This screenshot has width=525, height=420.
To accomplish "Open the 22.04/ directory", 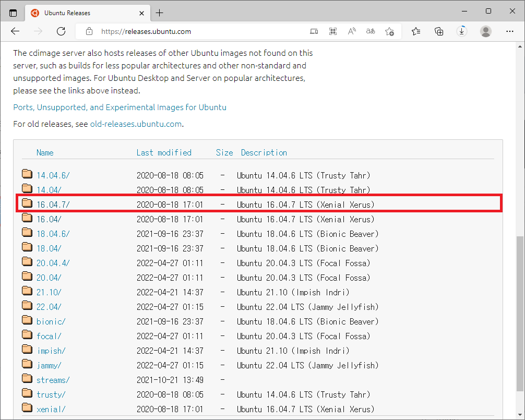I will [49, 307].
